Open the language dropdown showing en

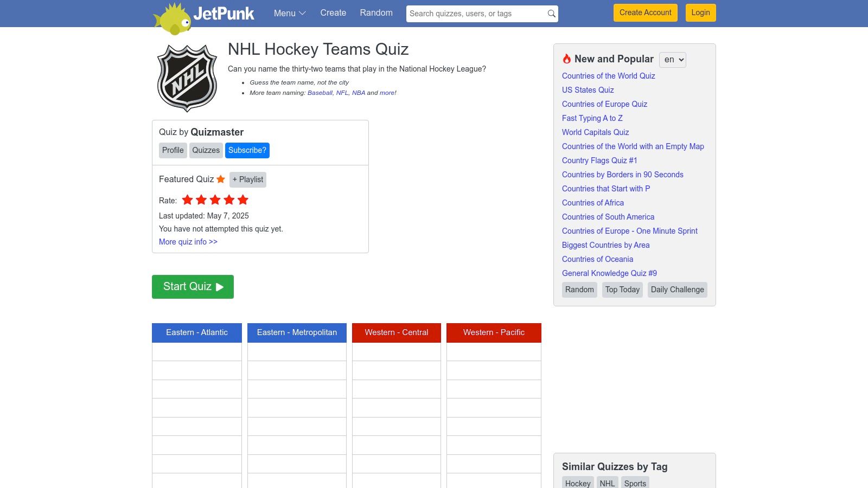pyautogui.click(x=672, y=60)
